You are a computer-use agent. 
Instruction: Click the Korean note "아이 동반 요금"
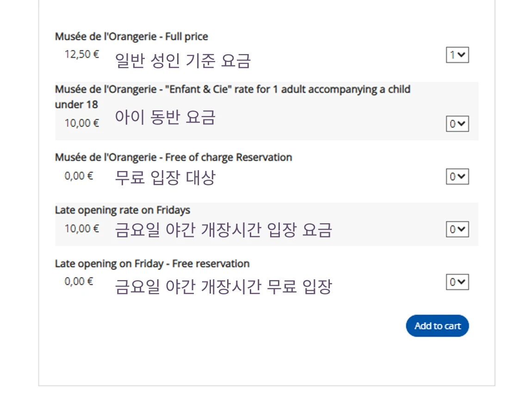click(x=165, y=117)
